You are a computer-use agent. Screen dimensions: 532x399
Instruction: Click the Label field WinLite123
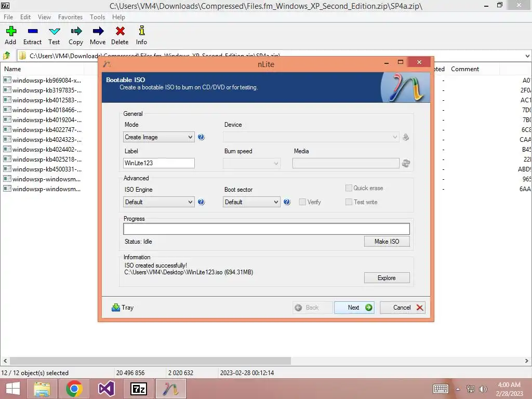159,163
